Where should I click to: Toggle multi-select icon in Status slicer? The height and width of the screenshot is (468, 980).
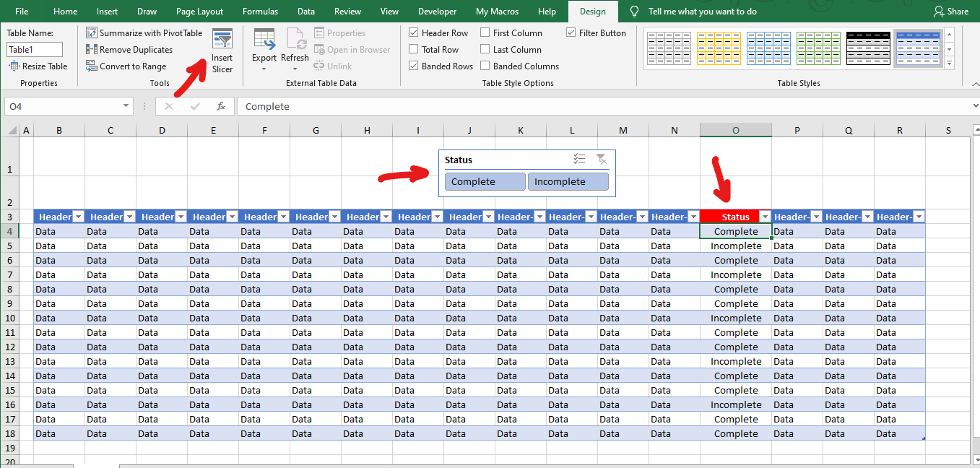click(578, 160)
